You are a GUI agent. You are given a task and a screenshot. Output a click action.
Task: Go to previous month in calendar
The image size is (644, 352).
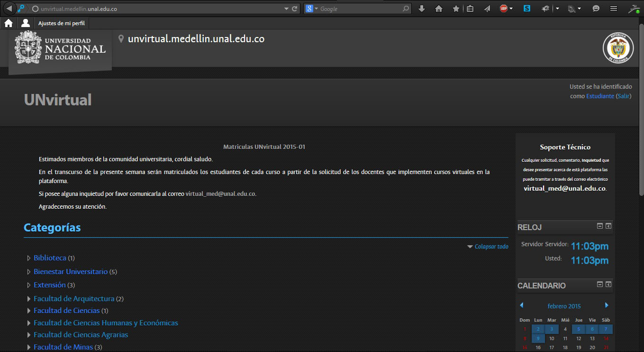click(x=522, y=305)
